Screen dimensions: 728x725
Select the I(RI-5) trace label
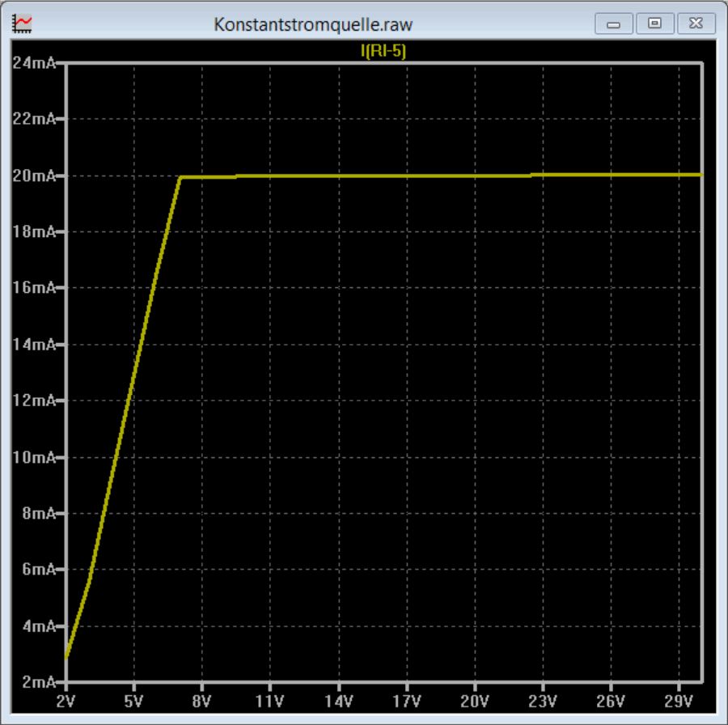[383, 51]
